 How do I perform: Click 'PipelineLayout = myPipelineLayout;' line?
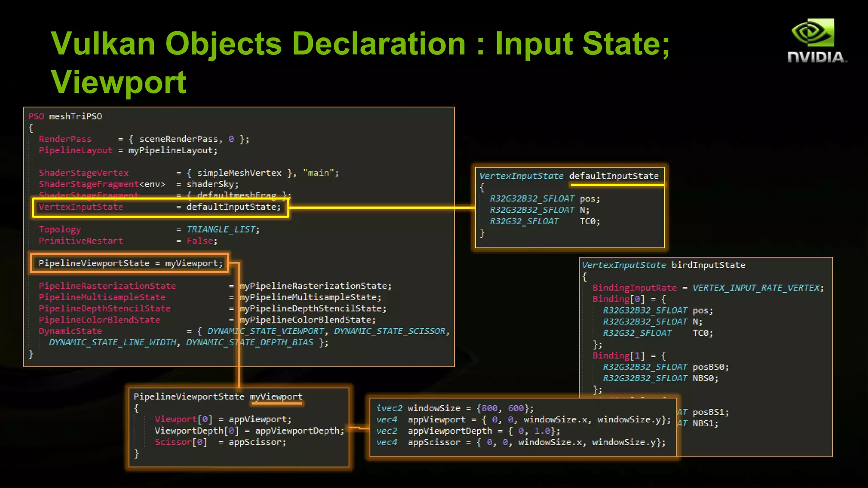pos(128,150)
